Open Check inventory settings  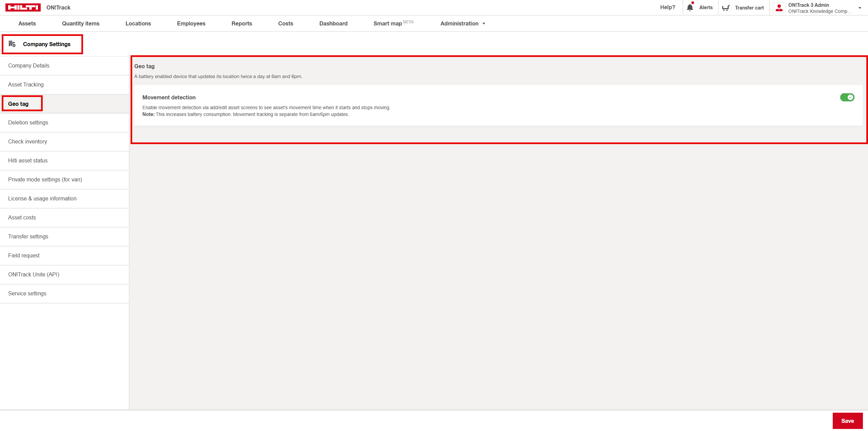coord(27,141)
